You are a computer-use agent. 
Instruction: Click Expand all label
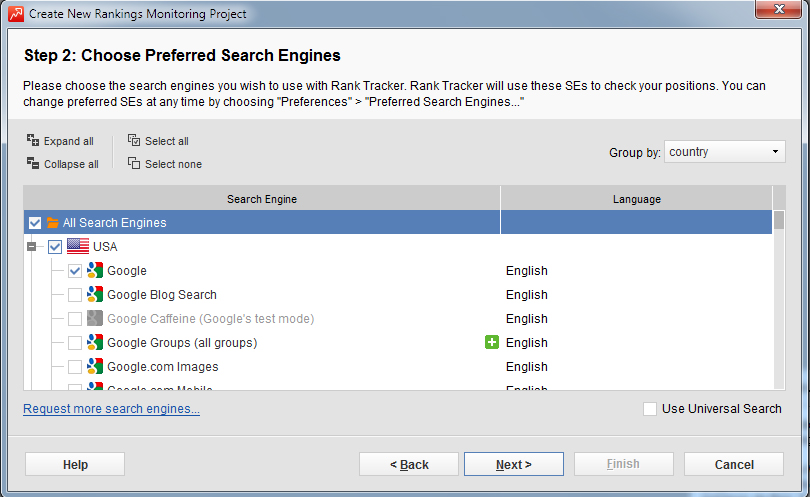click(69, 141)
